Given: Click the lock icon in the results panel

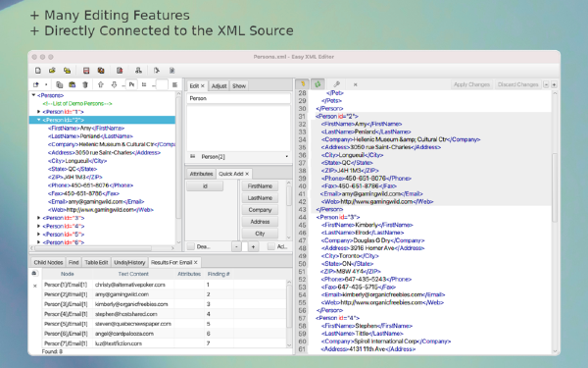Looking at the screenshot, I should (34, 274).
